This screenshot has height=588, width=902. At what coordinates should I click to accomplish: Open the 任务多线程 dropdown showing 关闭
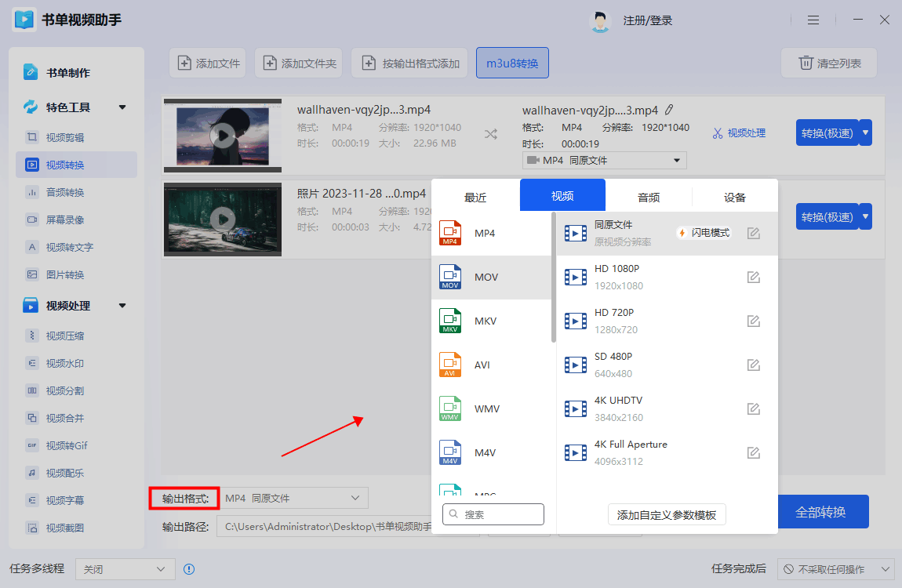coord(125,568)
